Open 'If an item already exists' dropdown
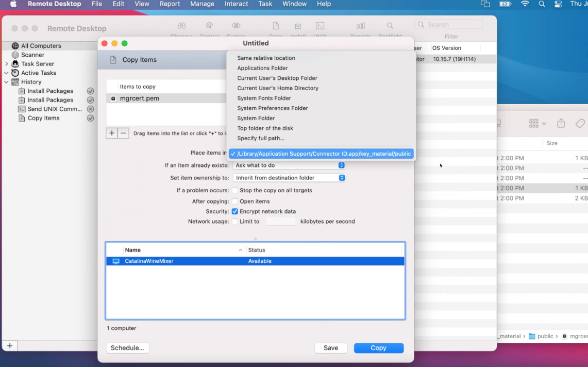 289,165
